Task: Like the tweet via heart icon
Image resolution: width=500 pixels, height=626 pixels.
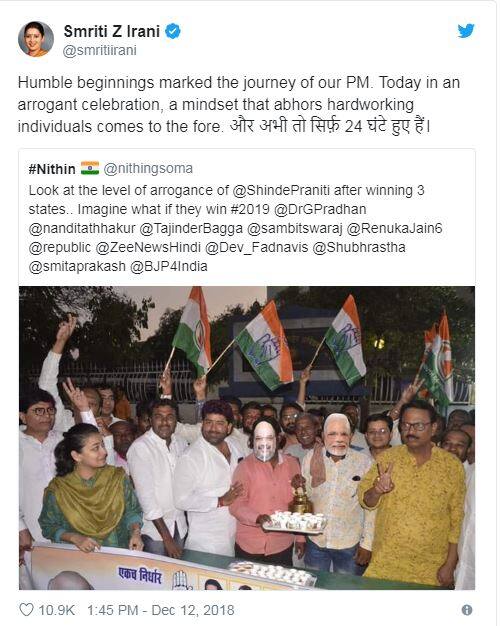Action: (26, 610)
